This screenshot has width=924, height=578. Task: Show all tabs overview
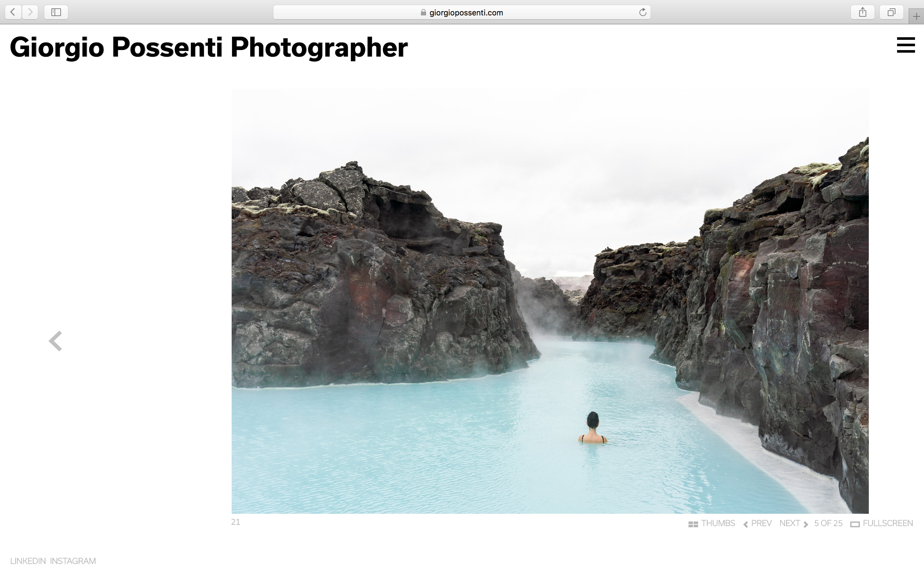pyautogui.click(x=891, y=12)
